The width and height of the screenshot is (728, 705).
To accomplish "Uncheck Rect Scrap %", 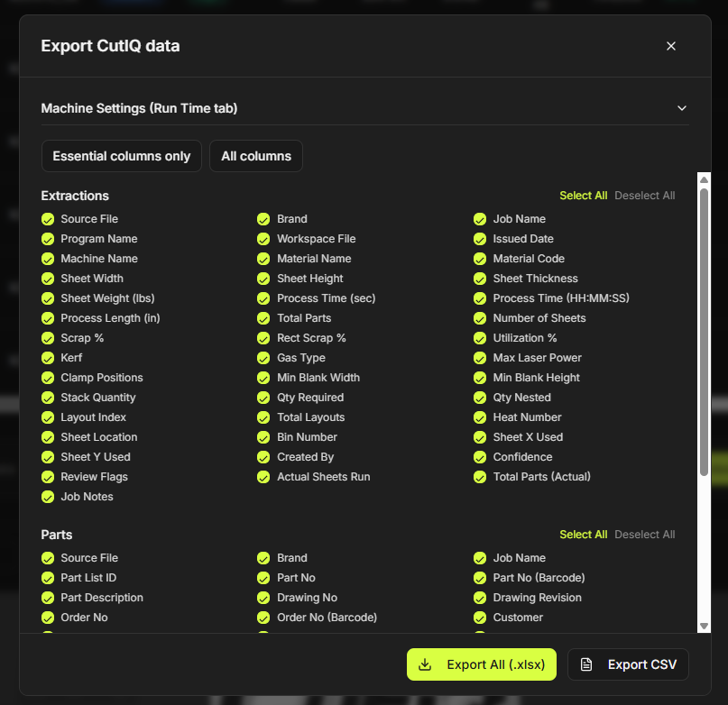I will (x=263, y=338).
